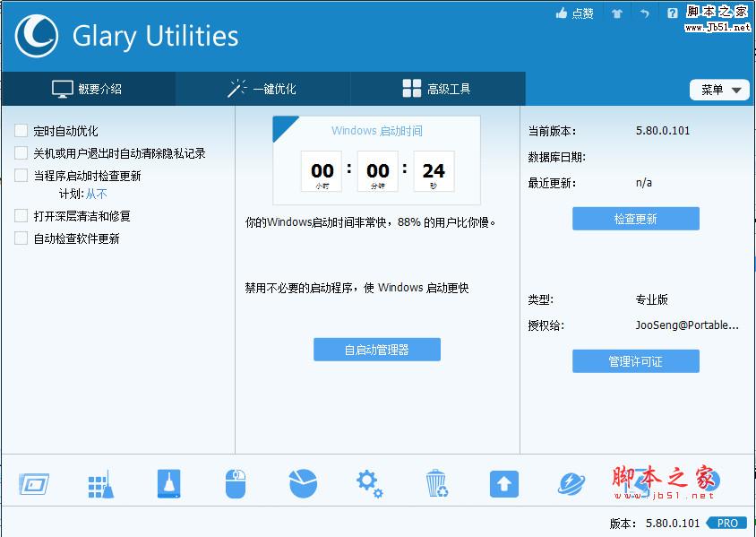This screenshot has width=756, height=537.
Task: Open the disk space pie chart icon
Action: tap(303, 483)
